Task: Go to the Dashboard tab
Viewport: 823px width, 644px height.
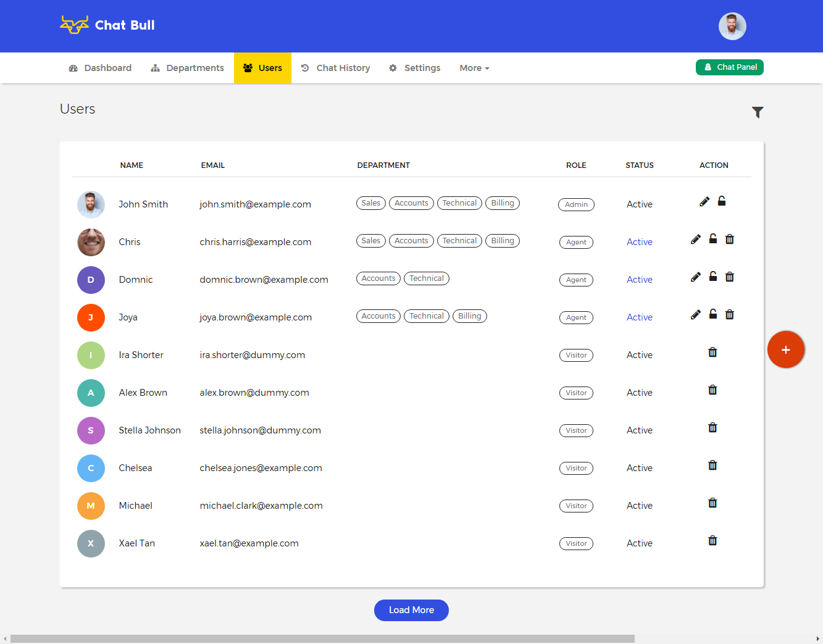Action: click(100, 68)
